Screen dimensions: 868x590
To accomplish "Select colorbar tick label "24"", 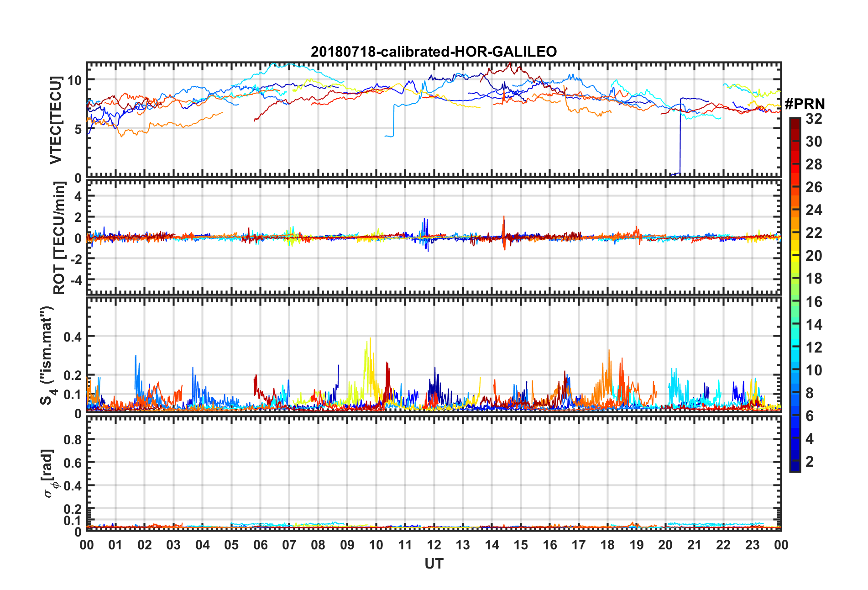I will 814,210.
